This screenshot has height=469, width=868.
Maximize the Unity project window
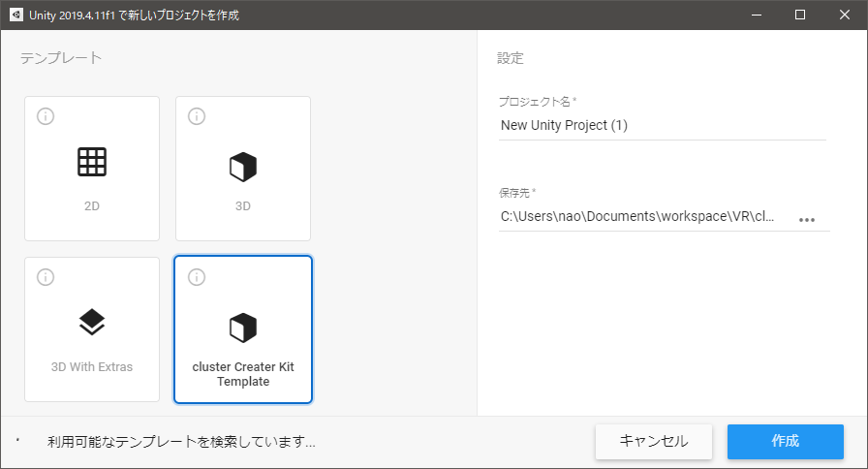pos(800,15)
